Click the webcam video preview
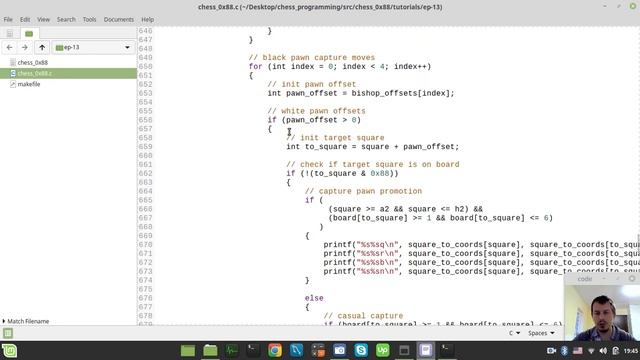Screen dimensions: 640x360 [x=602, y=313]
